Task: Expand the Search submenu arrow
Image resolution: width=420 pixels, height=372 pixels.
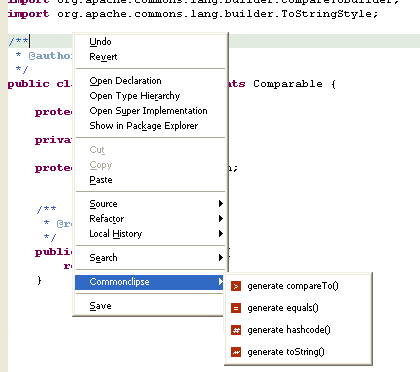Action: (x=220, y=257)
